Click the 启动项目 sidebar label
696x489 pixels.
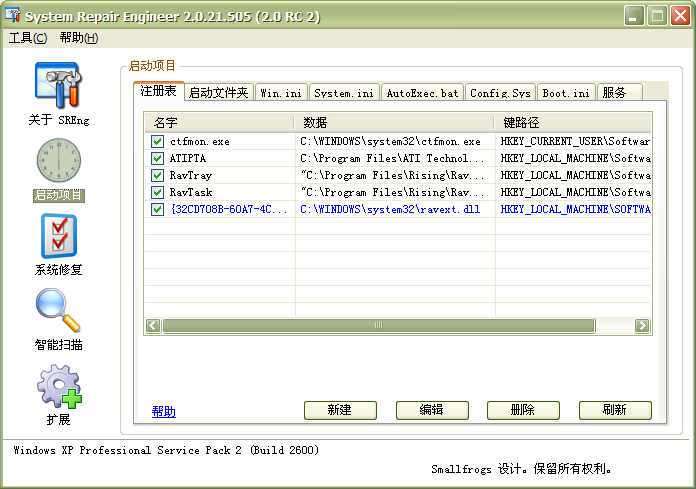coord(59,195)
